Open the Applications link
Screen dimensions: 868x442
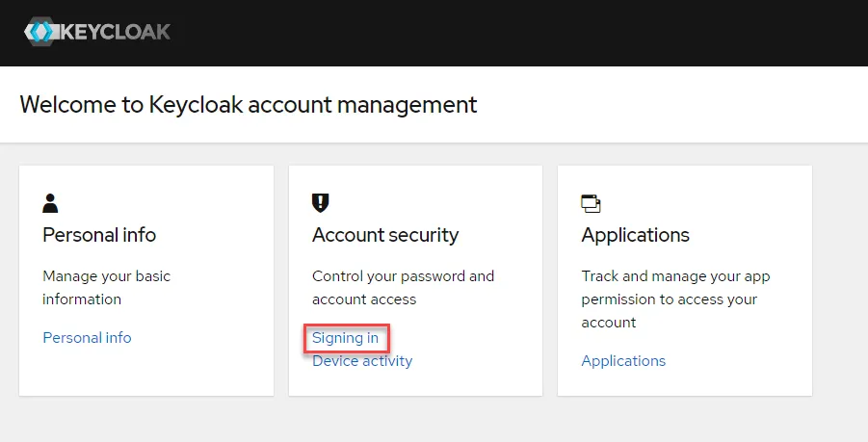623,361
